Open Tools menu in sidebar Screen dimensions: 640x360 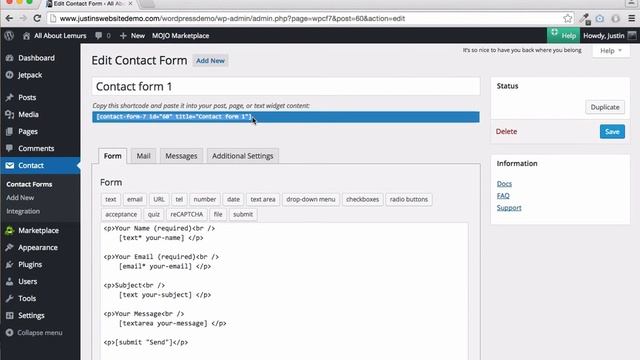point(27,298)
